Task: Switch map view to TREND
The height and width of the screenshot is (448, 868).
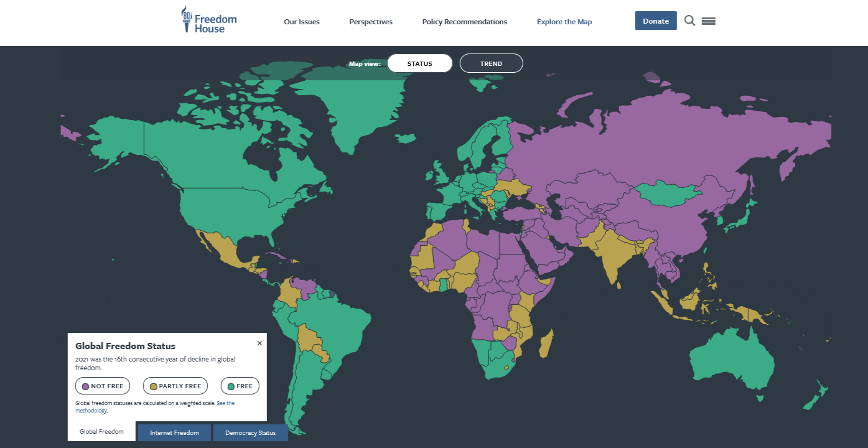Action: point(491,63)
